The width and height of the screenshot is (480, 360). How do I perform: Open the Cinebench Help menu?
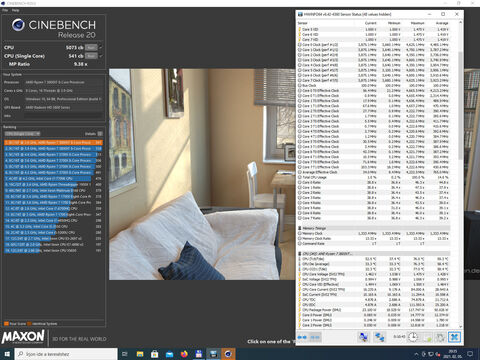pyautogui.click(x=15, y=10)
